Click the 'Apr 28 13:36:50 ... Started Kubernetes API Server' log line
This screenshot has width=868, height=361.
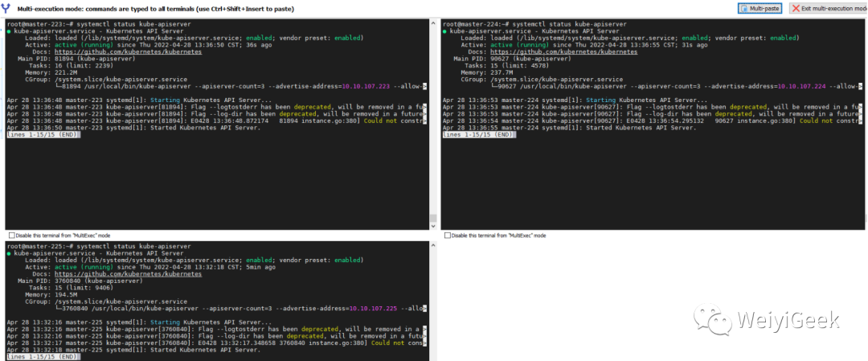(133, 128)
